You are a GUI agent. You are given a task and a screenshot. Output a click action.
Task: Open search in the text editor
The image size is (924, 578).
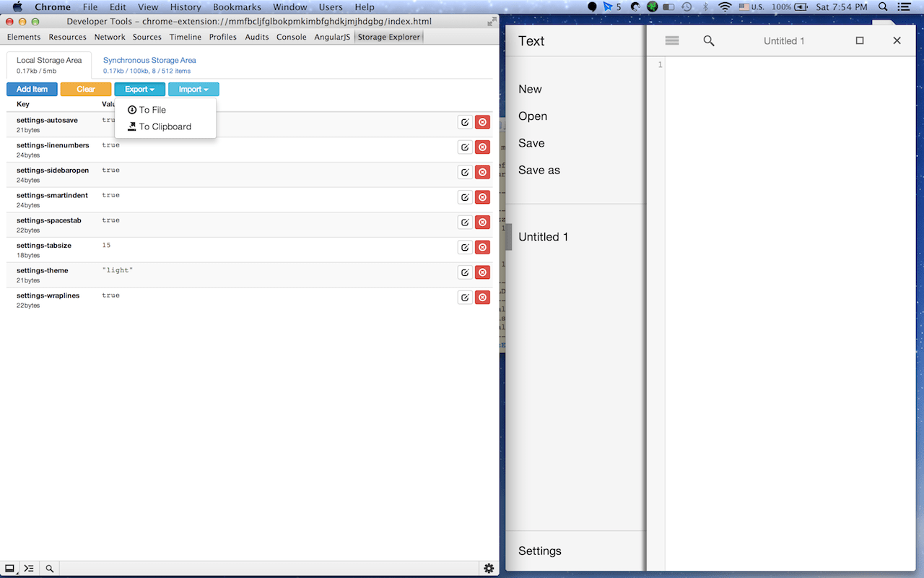pos(708,40)
